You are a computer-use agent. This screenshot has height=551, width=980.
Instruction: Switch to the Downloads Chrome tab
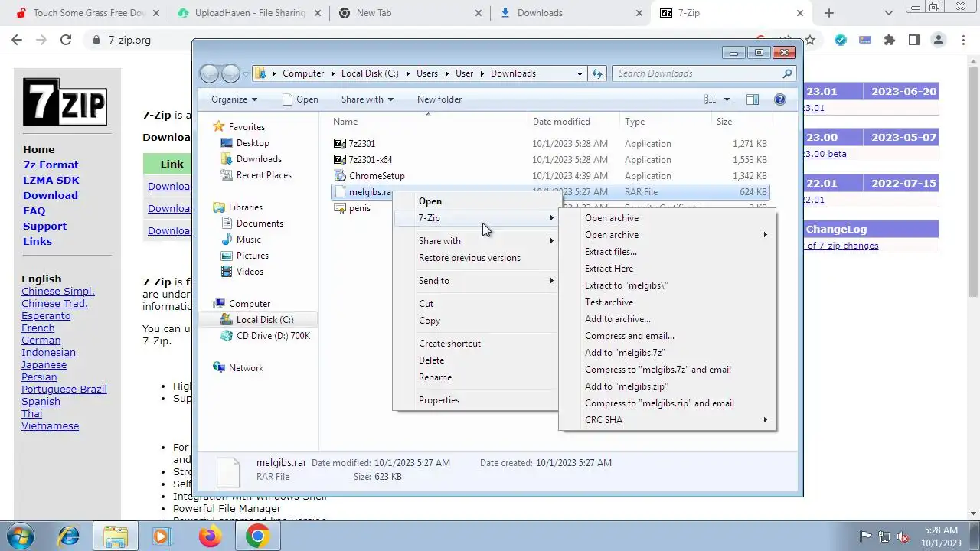(x=570, y=13)
